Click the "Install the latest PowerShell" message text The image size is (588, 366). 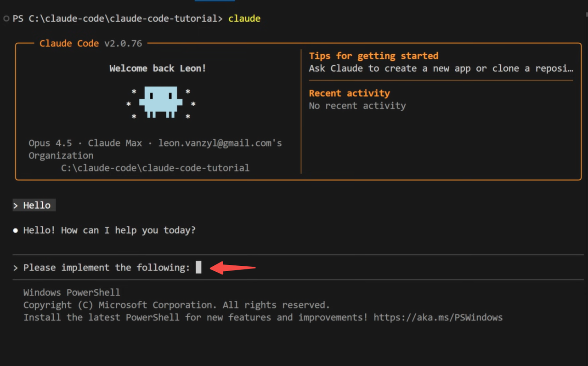click(195, 317)
